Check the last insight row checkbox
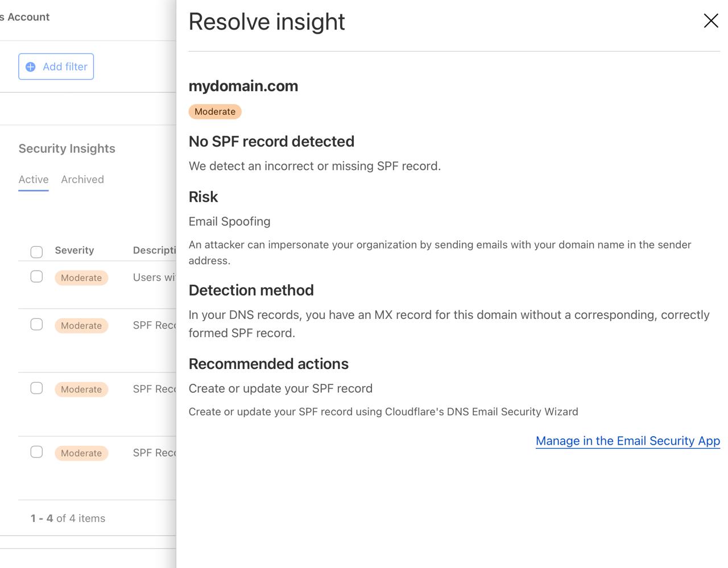 [36, 452]
